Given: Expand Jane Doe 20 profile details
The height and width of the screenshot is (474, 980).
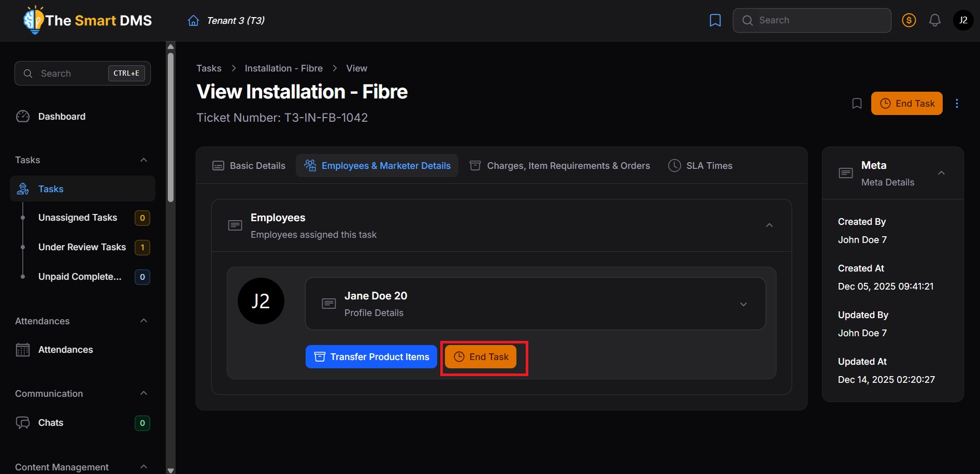Looking at the screenshot, I should [743, 304].
